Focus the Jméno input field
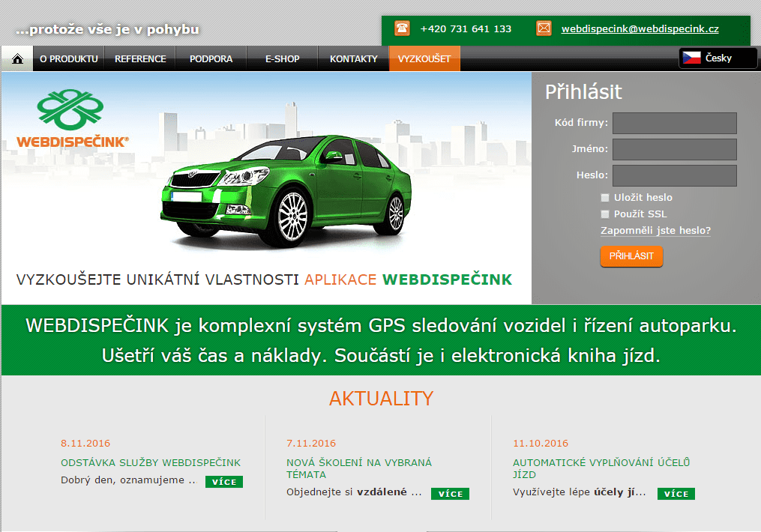The width and height of the screenshot is (761, 532). point(675,149)
